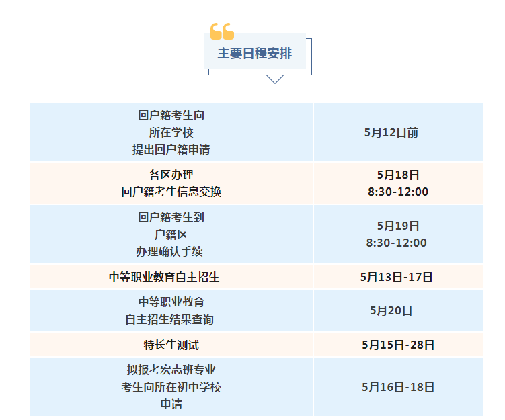Click the 5月15日-28日 date cell

coord(398,345)
